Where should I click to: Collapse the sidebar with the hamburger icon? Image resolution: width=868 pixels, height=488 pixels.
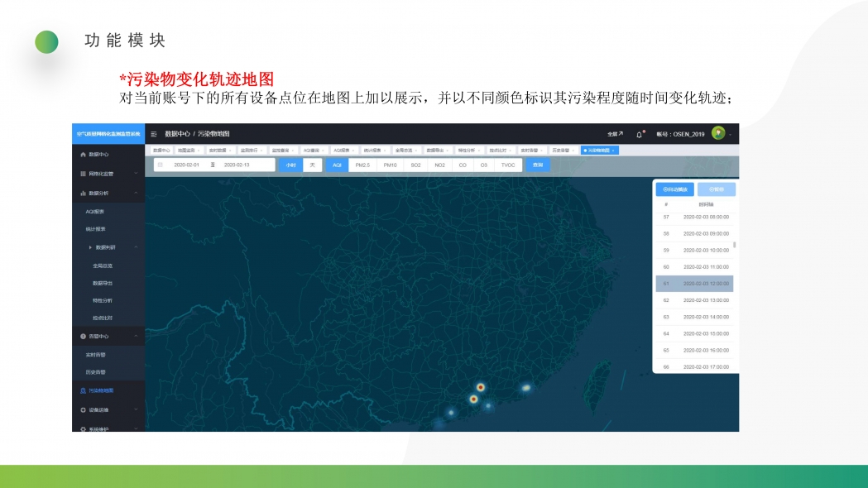(x=154, y=133)
